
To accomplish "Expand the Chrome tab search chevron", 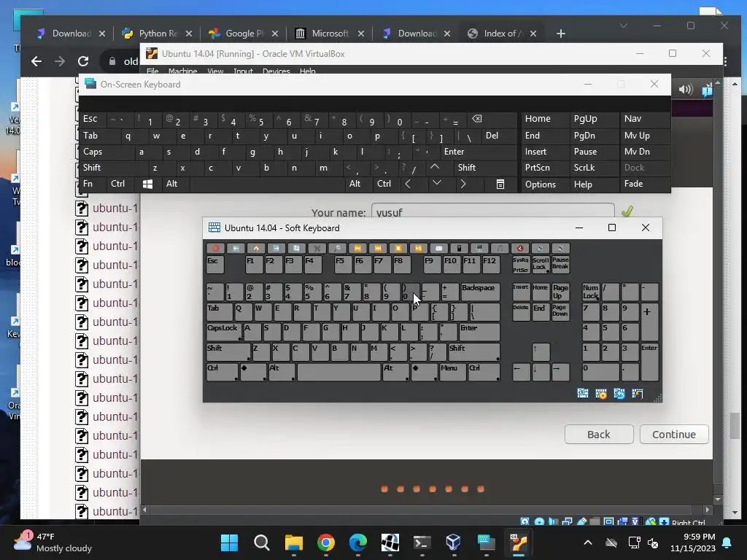I will click(624, 26).
